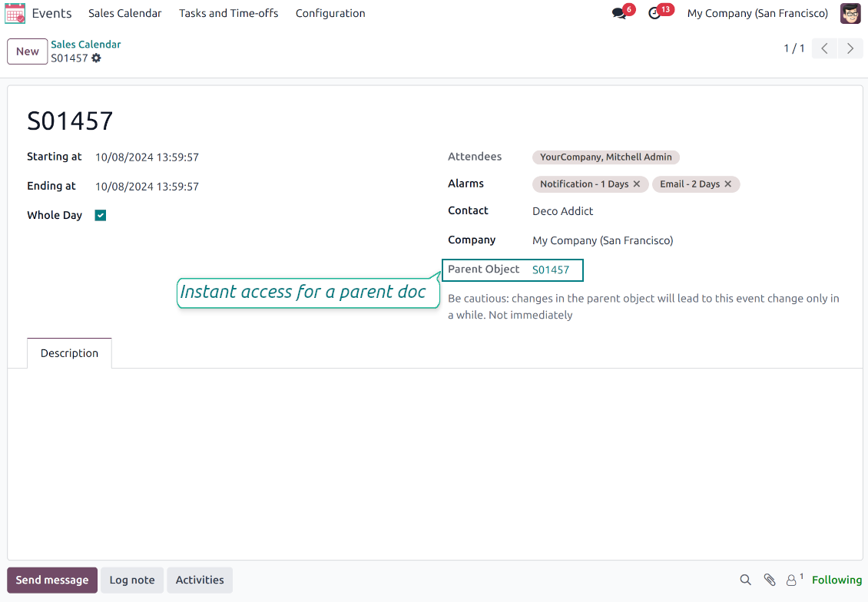Open the chat messages icon
Screen dimensions: 868x602
(619, 14)
